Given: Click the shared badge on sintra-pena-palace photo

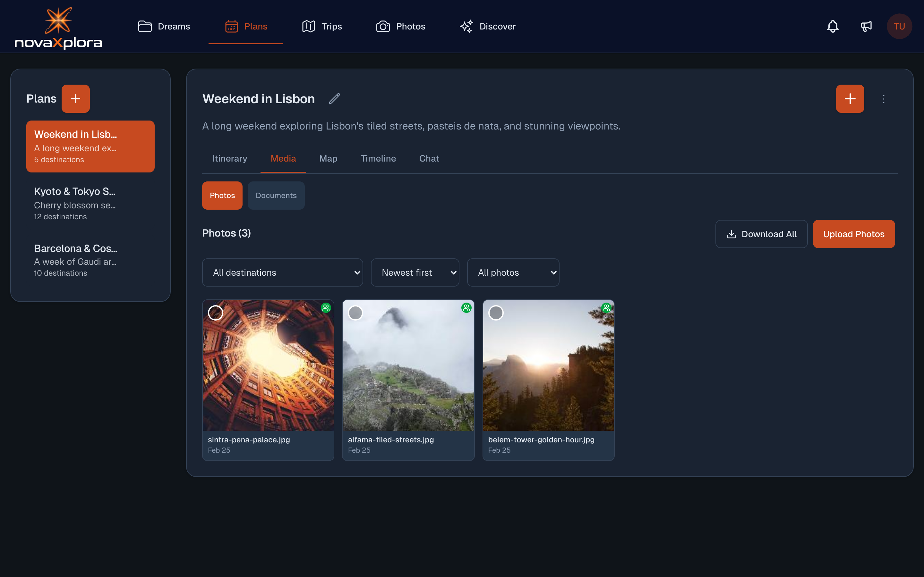Looking at the screenshot, I should click(326, 308).
